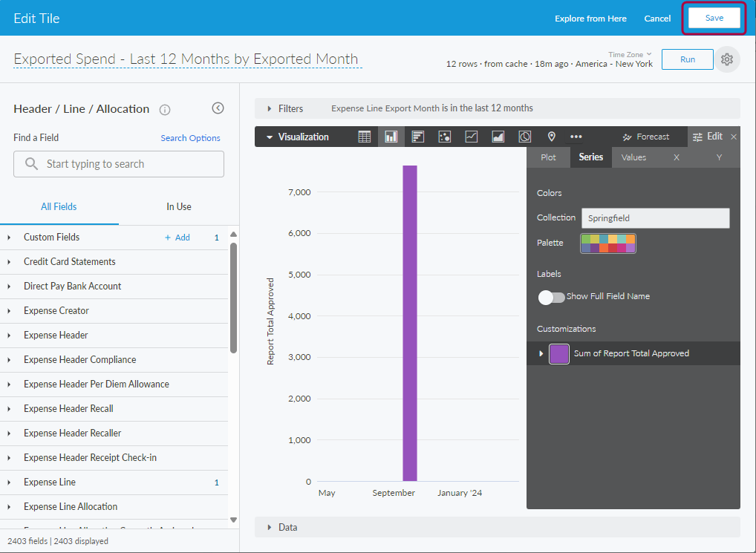Toggle the Show Full Field Name switch
This screenshot has width=756, height=553.
552,297
